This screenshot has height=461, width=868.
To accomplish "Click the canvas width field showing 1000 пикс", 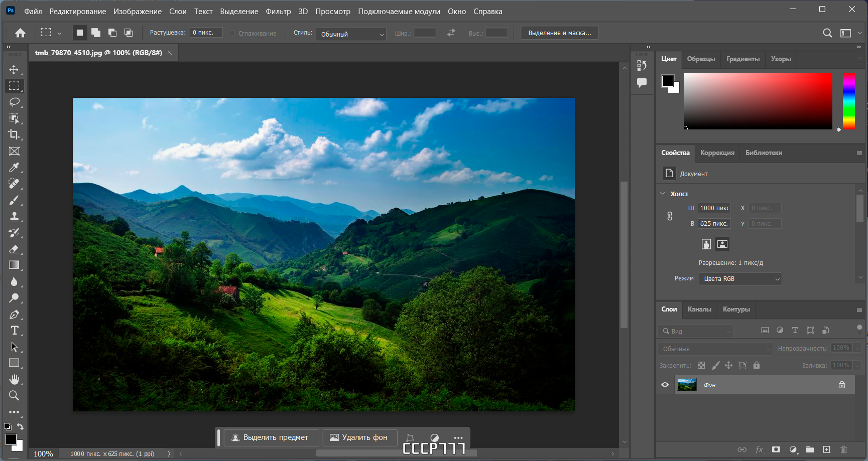I will pyautogui.click(x=714, y=208).
